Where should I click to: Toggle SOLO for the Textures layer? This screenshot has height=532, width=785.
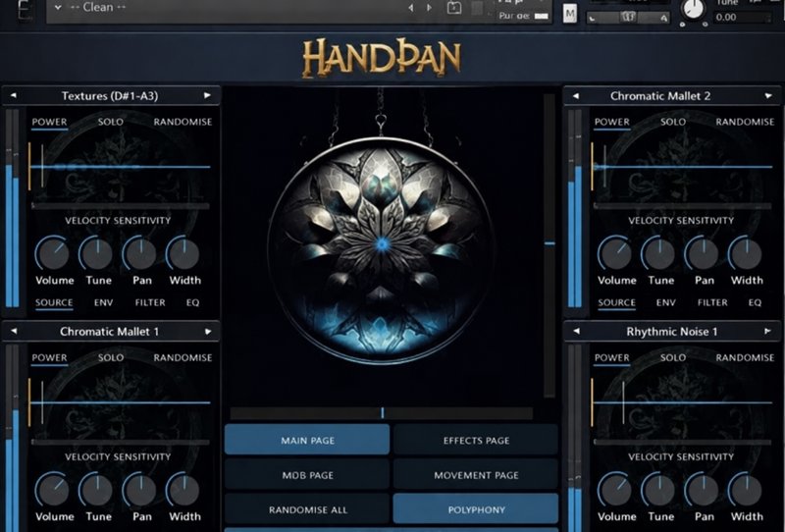coord(111,122)
